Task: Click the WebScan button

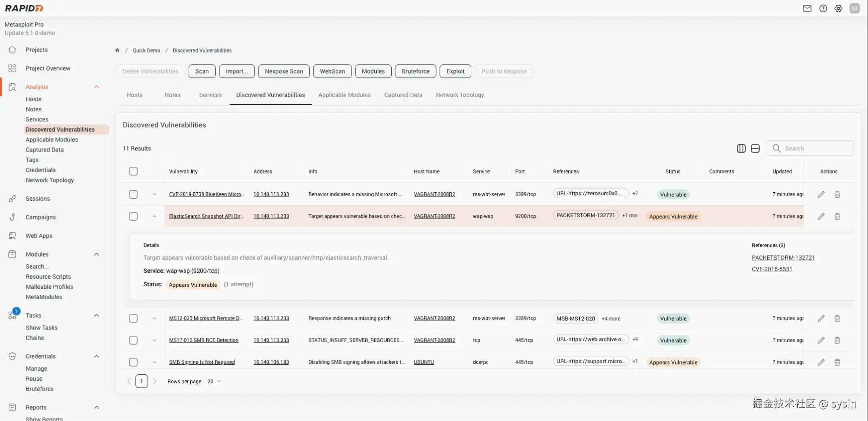Action: click(x=332, y=71)
